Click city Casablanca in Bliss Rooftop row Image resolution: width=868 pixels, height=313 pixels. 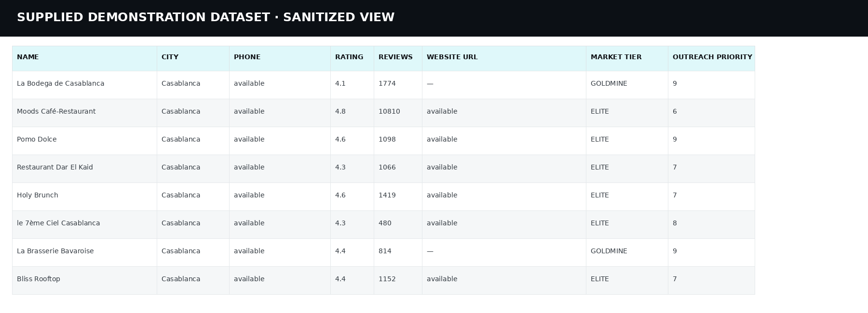pyautogui.click(x=181, y=279)
